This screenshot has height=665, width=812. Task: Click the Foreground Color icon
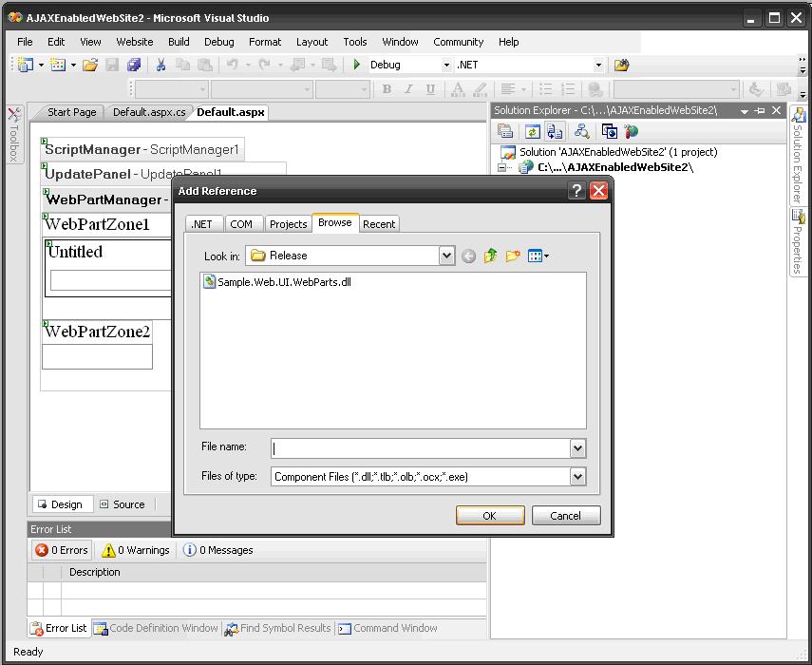[x=458, y=89]
